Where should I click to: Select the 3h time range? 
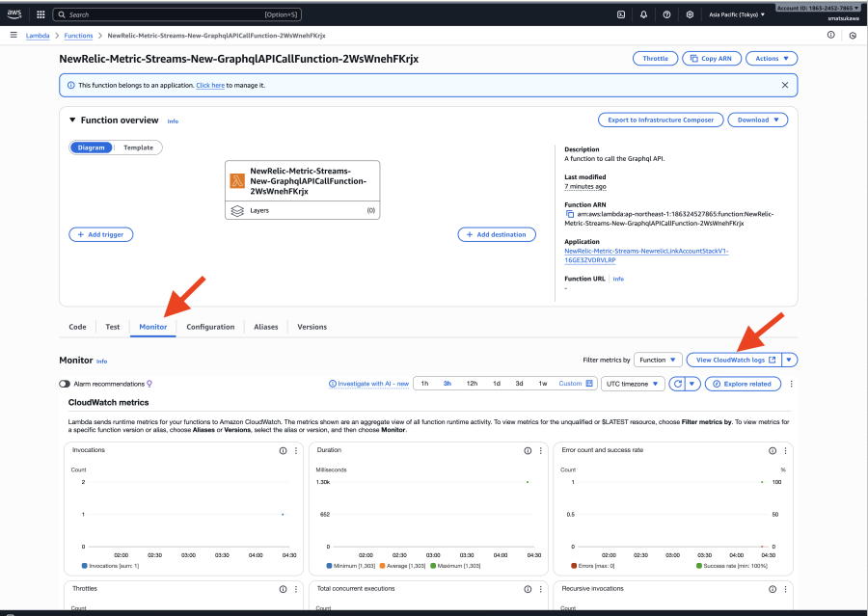point(448,383)
